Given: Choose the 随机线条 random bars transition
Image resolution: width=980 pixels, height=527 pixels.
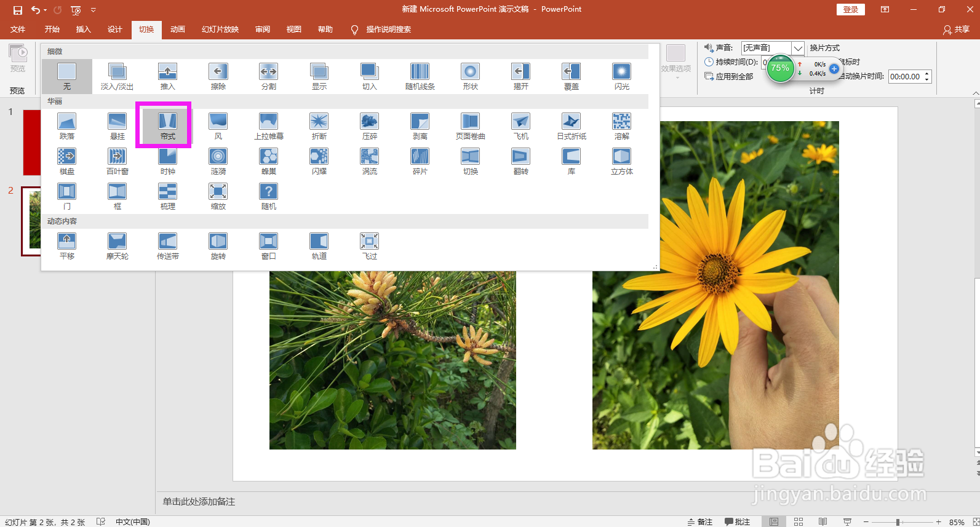Looking at the screenshot, I should (x=420, y=76).
